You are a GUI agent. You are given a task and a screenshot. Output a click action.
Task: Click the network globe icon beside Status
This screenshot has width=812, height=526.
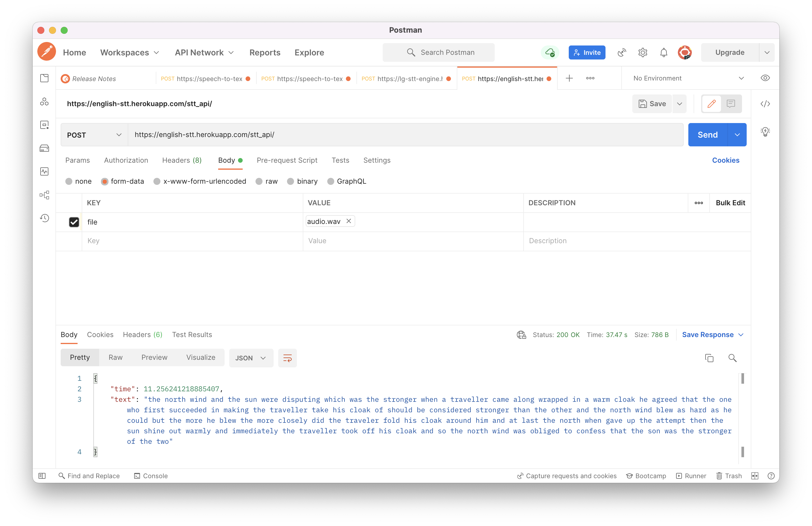[521, 335]
